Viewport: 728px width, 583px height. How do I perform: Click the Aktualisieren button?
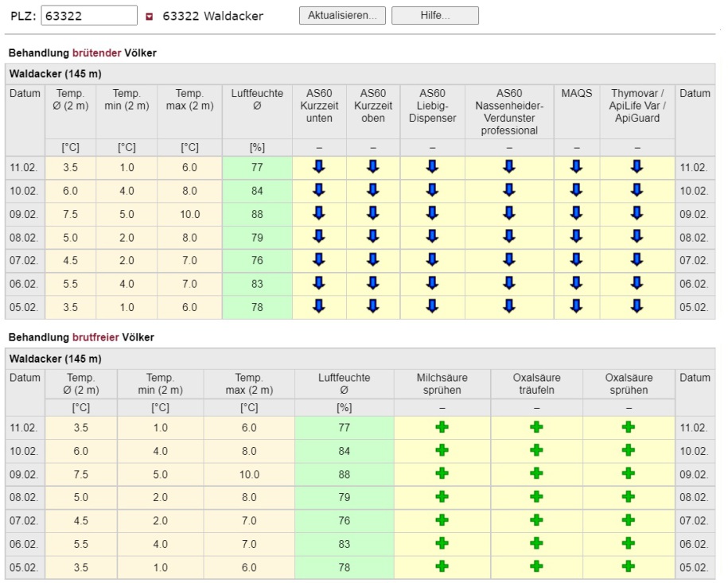pyautogui.click(x=342, y=16)
